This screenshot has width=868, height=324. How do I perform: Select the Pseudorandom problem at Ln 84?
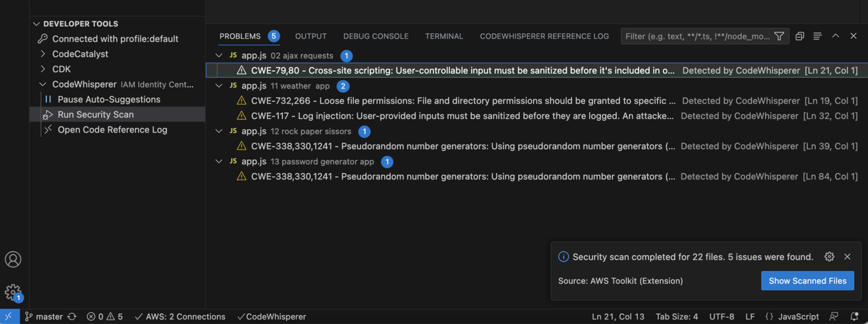tap(537, 176)
